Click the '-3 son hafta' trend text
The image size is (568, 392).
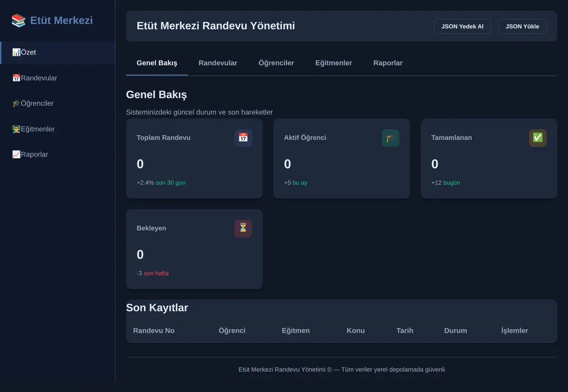coord(152,273)
